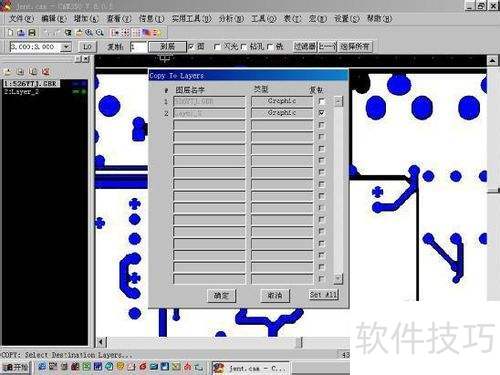Click the third pink grid toolbar icon
Image resolution: width=500 pixels, height=375 pixels.
point(136,32)
